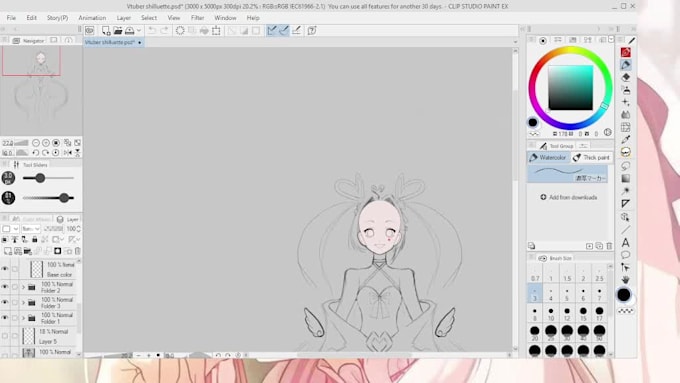Click the Save icon in command bar
The height and width of the screenshot is (383, 680).
129,30
